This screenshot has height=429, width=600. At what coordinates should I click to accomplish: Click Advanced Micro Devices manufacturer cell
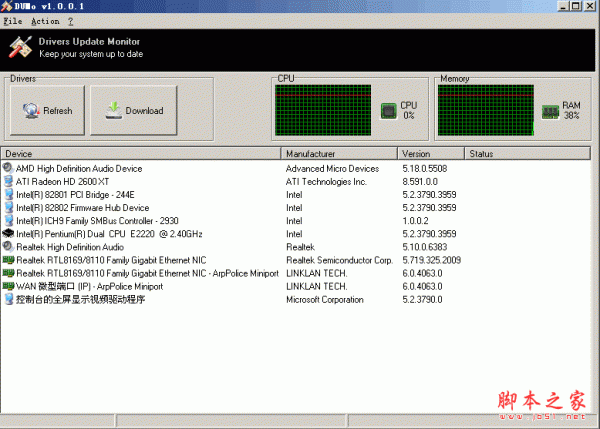(x=333, y=168)
